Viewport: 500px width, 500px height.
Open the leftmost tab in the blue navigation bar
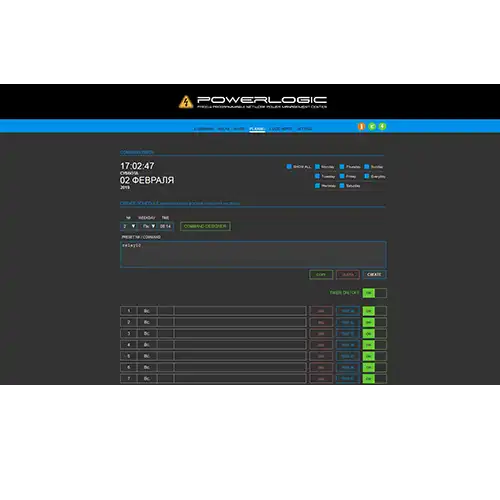204,129
